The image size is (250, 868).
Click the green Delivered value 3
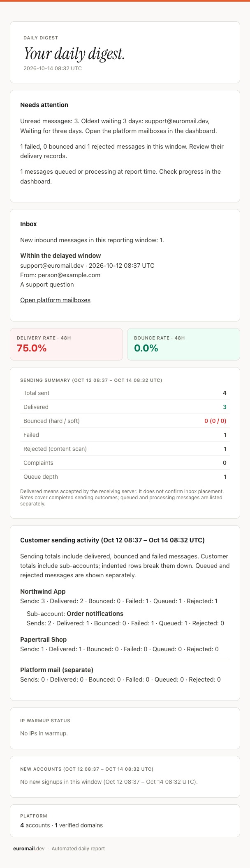[225, 407]
